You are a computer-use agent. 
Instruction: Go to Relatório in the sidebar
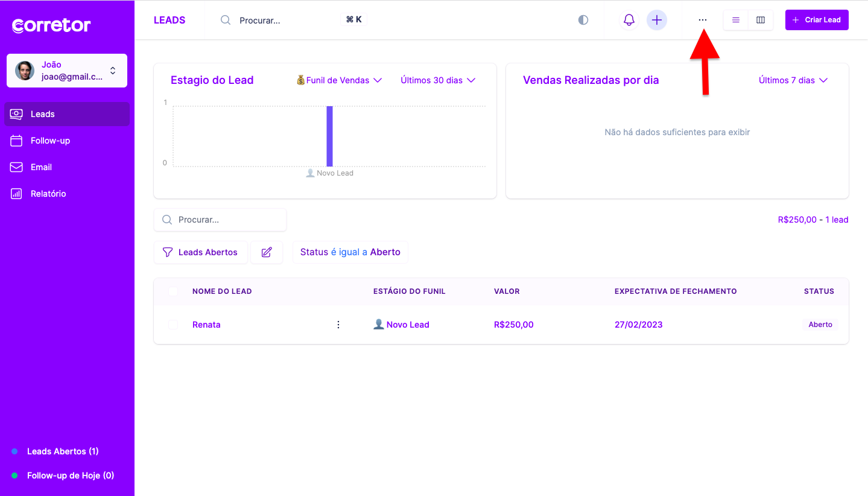point(48,194)
